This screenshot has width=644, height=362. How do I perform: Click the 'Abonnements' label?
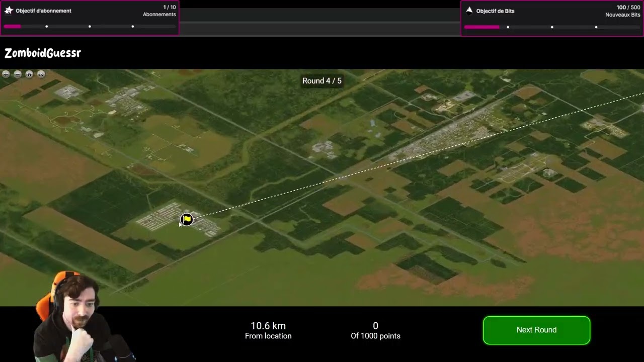[x=159, y=15]
